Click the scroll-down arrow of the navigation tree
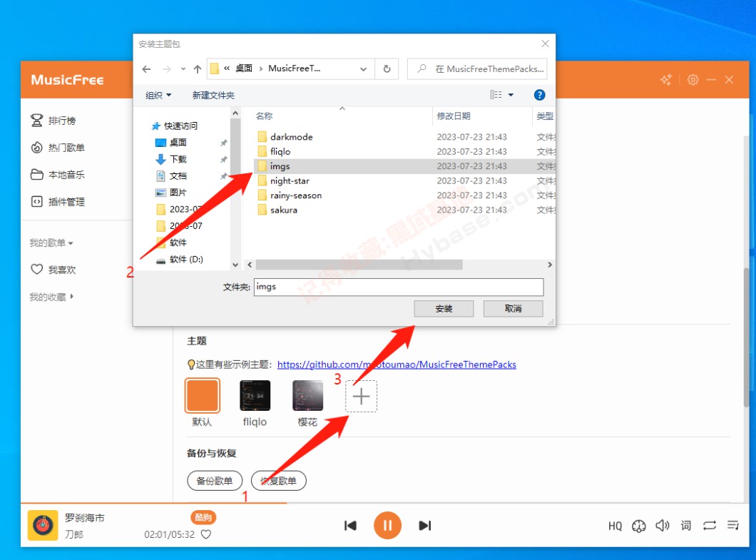Viewport: 756px width, 560px height. (235, 265)
